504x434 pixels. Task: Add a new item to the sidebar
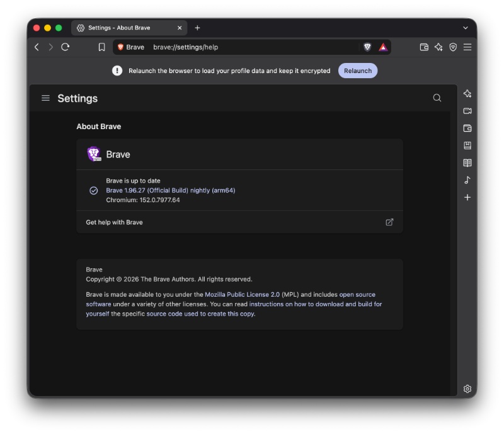[x=467, y=197]
